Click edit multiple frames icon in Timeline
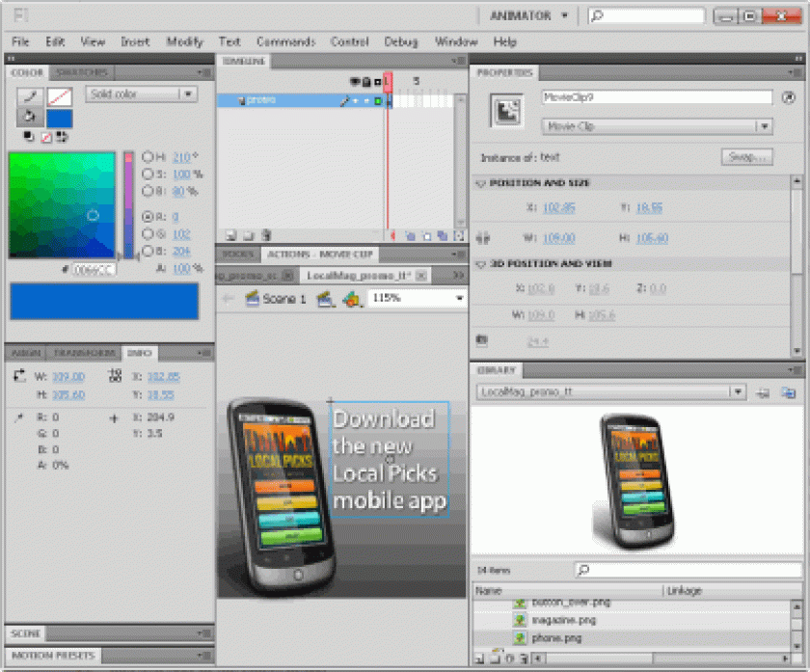 (443, 236)
